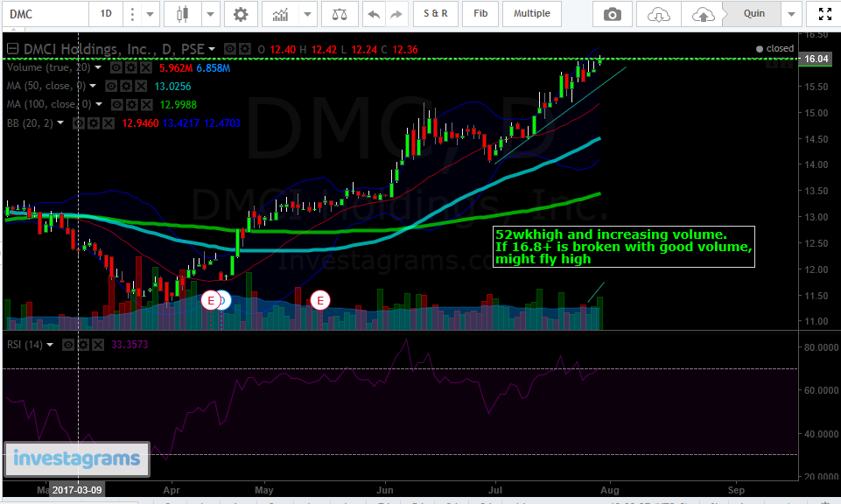Click the green 52wkhigh text annotation

click(624, 247)
